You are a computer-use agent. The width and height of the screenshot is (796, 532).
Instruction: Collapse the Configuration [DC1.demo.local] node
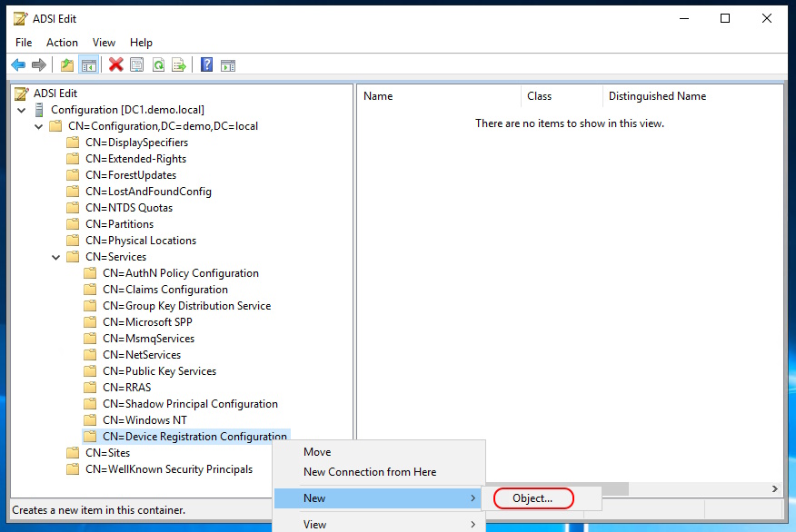click(x=21, y=110)
